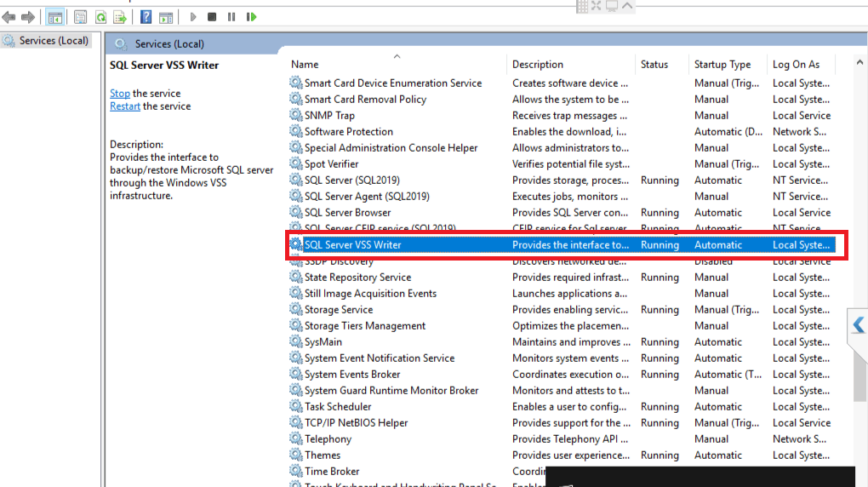The image size is (868, 487).
Task: Click the 'Executes jobs, monitors ...' description cell
Action: pos(570,196)
